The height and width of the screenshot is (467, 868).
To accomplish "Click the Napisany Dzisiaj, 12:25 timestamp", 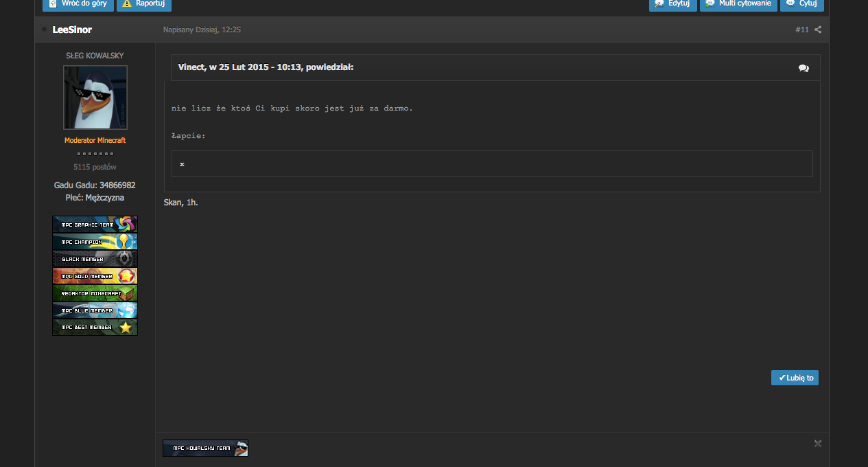I will click(202, 30).
